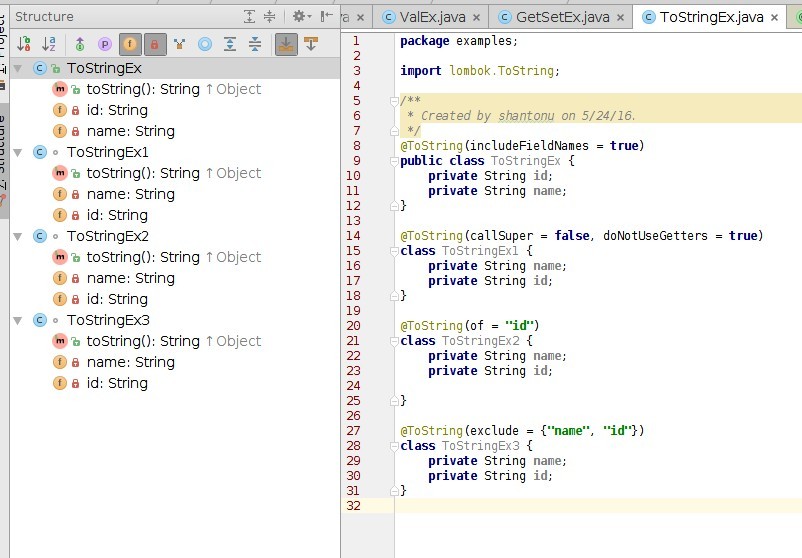The image size is (802, 558).
Task: Sort structure alphabetically
Action: [49, 44]
